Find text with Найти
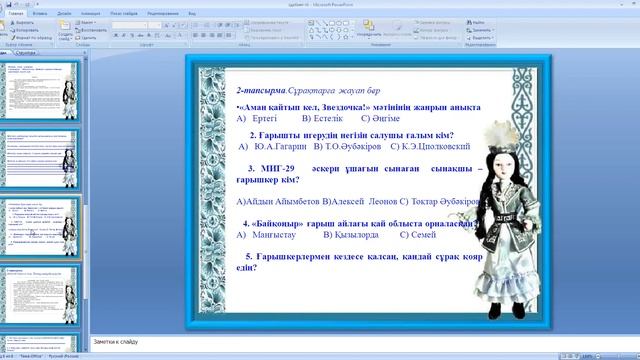 click(x=476, y=22)
